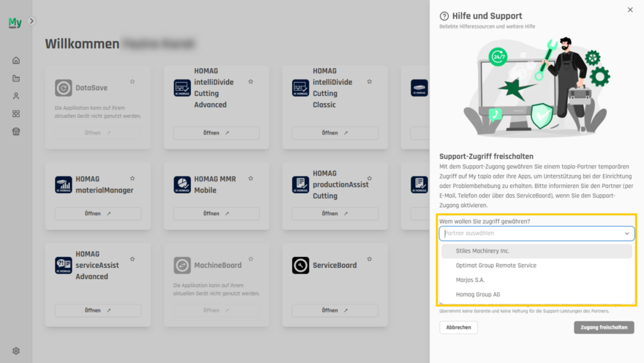Open the user profile icon in sidebar
The height and width of the screenshot is (363, 644).
pyautogui.click(x=16, y=96)
